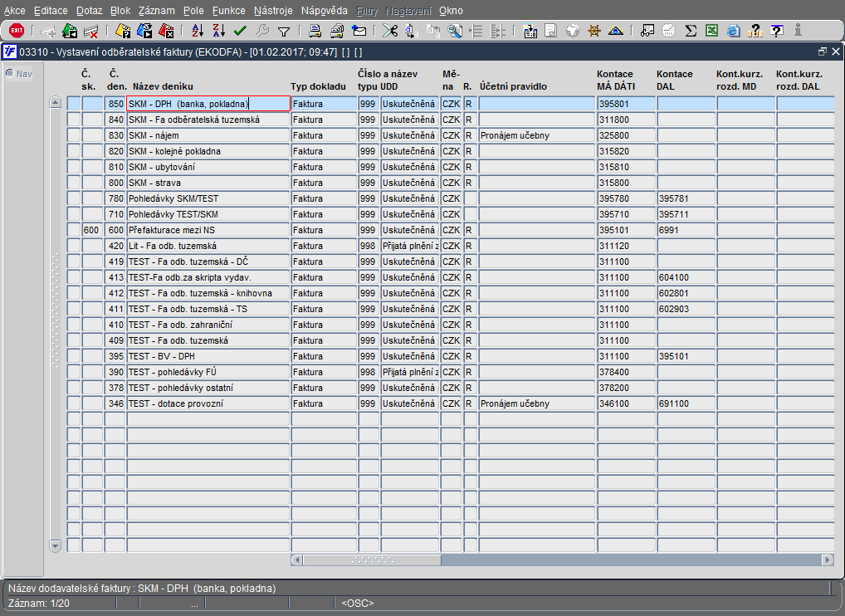845x616 pixels.
Task: Click 'TEST - BV - DPH' cell
Action: 208,356
